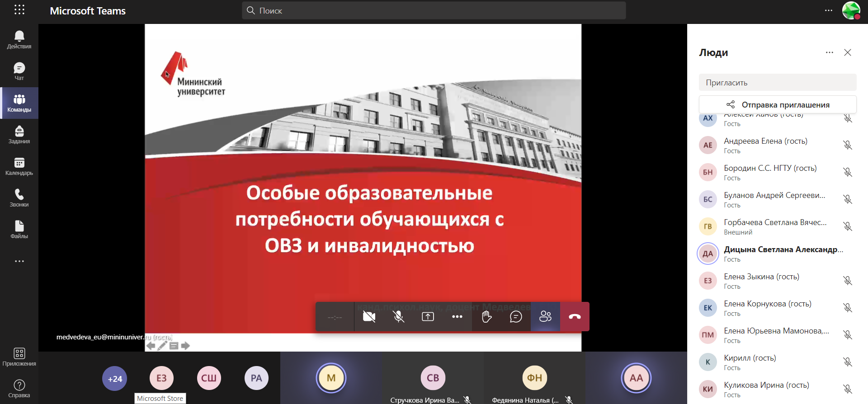Open the settings ellipsis in title bar
Image resolution: width=868 pixels, height=404 pixels.
coord(829,10)
